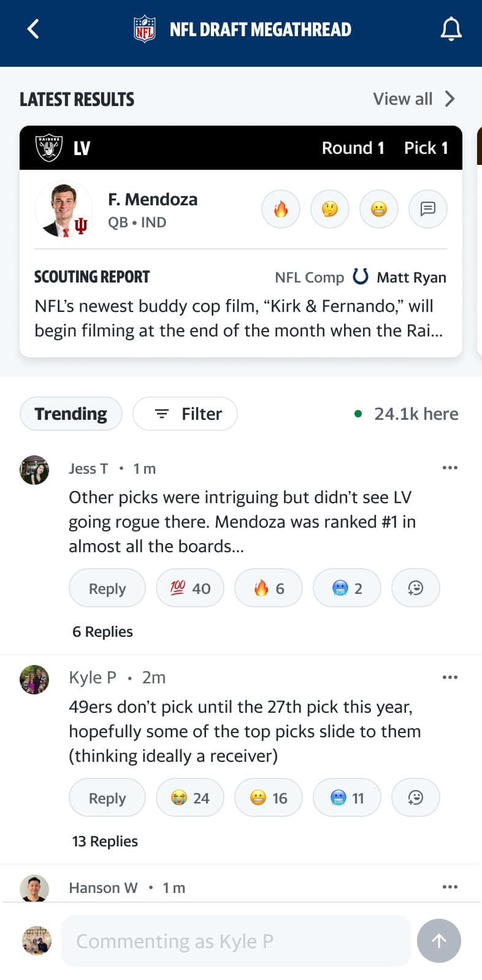Open the notification bell
The height and width of the screenshot is (980, 482).
pos(451,28)
